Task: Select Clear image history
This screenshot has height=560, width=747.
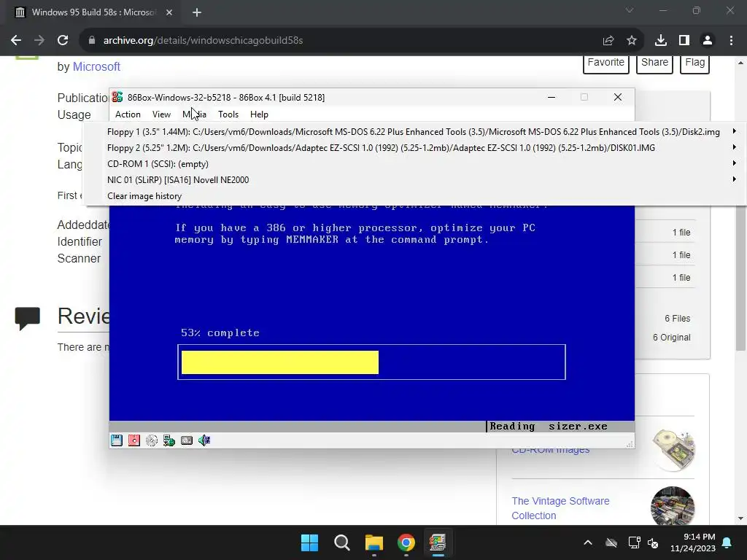Action: (144, 196)
